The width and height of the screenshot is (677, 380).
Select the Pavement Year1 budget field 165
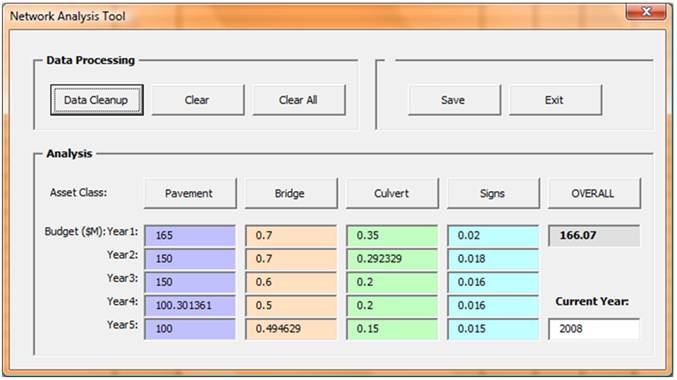pos(190,235)
